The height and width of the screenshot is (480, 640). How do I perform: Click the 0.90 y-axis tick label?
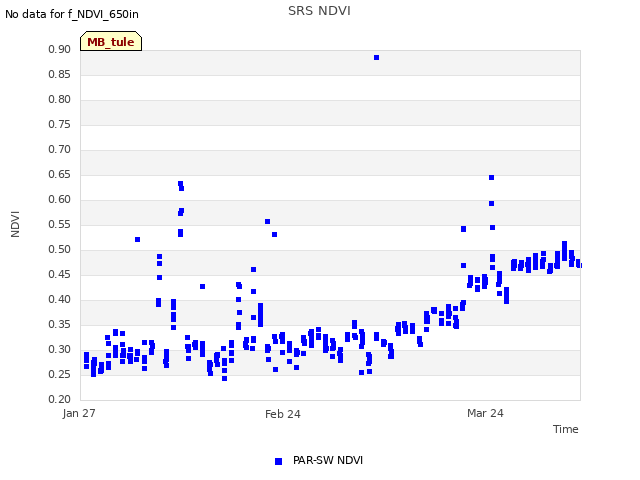(x=60, y=49)
